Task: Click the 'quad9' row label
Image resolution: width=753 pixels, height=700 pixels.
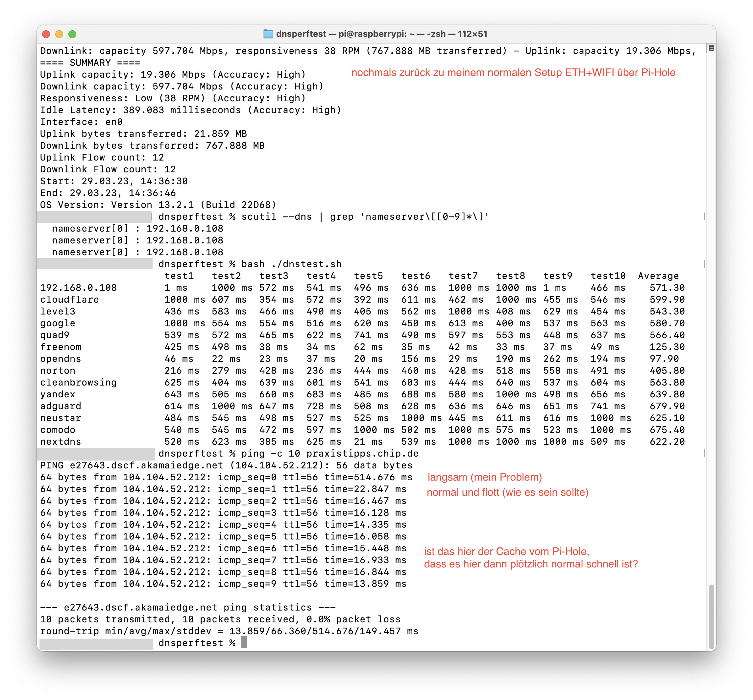Action: click(55, 335)
